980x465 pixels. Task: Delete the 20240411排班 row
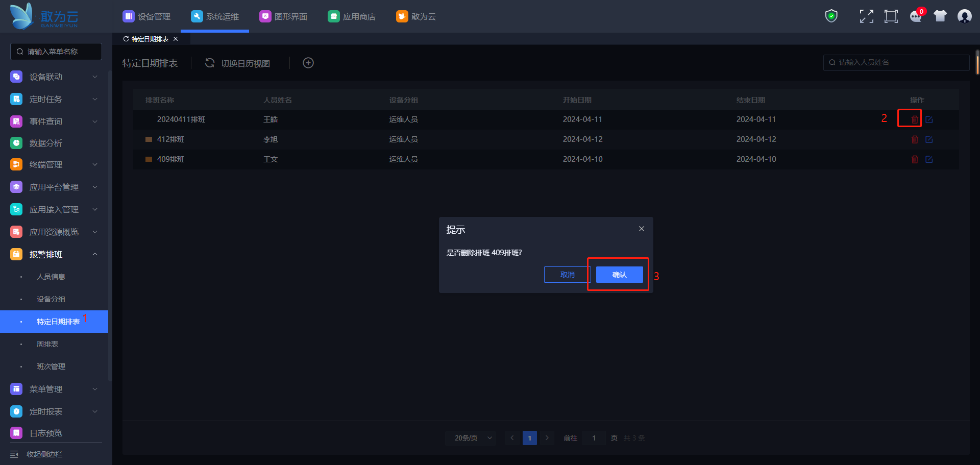tap(915, 119)
